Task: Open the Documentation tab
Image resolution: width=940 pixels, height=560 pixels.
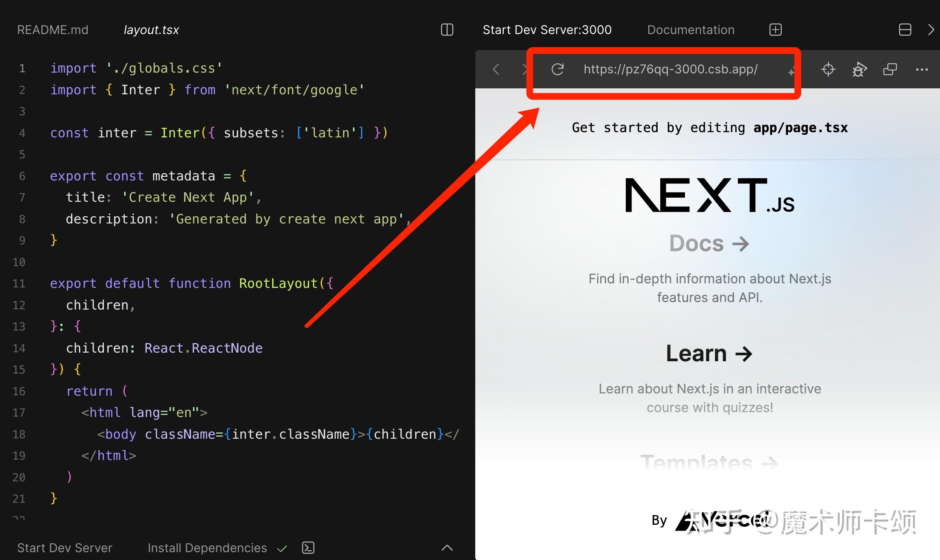Action: click(x=691, y=30)
